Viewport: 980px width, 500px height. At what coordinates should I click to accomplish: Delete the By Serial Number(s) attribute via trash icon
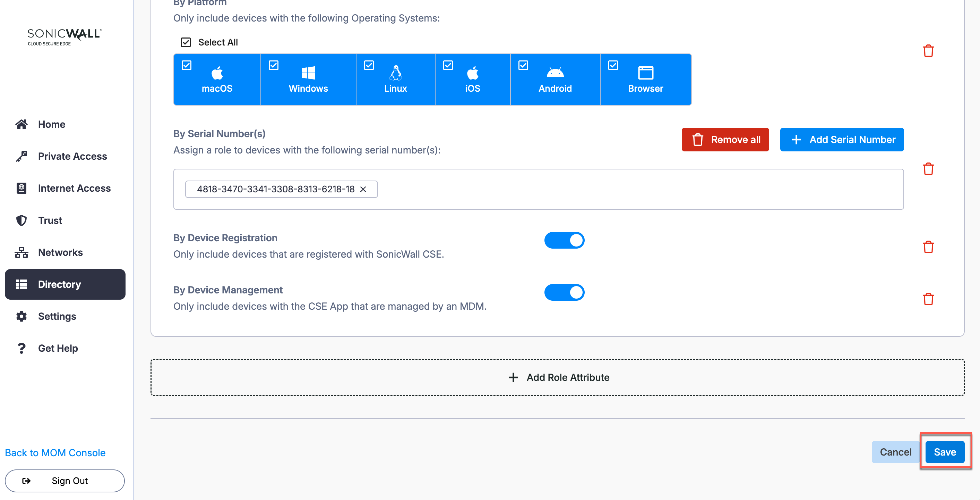click(928, 169)
